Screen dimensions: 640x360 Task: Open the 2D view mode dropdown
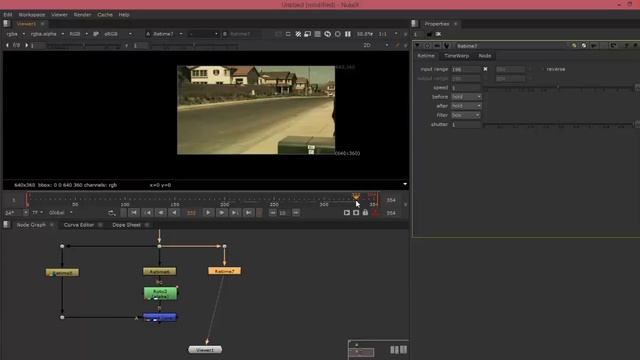point(376,45)
